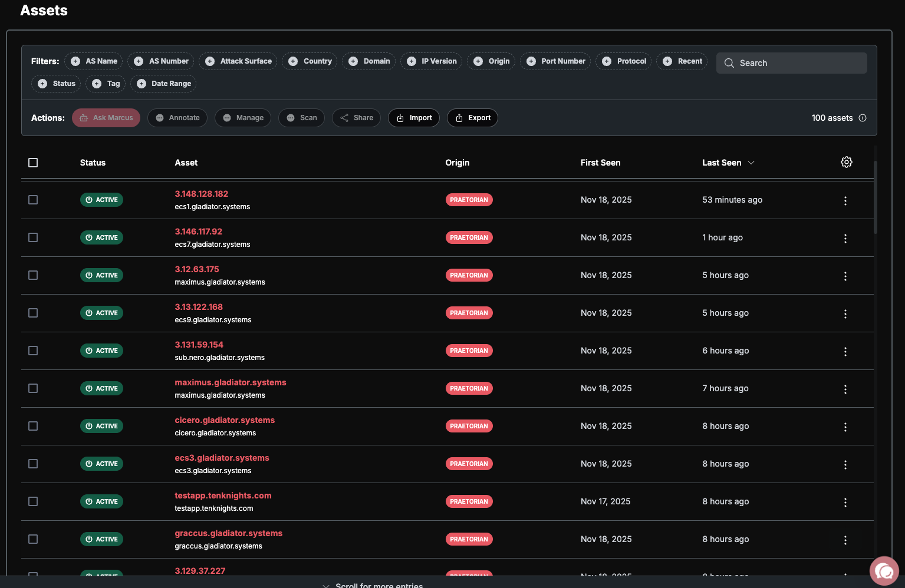The height and width of the screenshot is (588, 905).
Task: Open row menu for testapp.tenknights.com
Action: point(845,503)
